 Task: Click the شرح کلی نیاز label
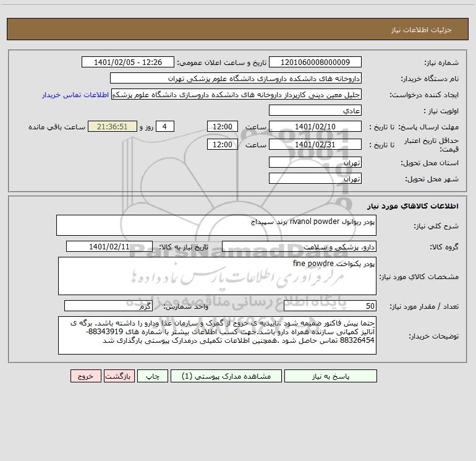[436, 226]
